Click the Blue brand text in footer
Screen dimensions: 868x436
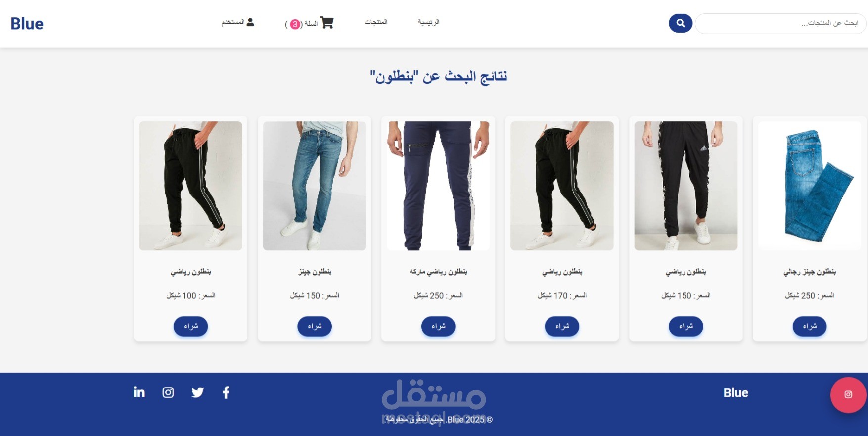[x=735, y=393]
